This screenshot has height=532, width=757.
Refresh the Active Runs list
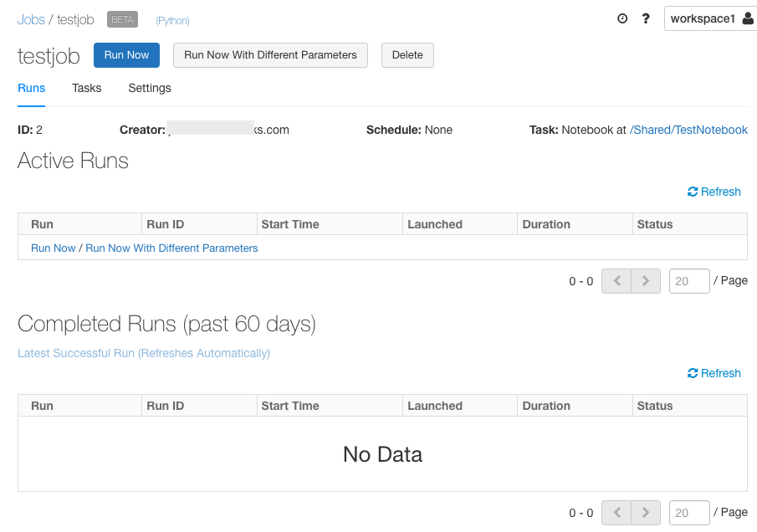click(x=714, y=192)
